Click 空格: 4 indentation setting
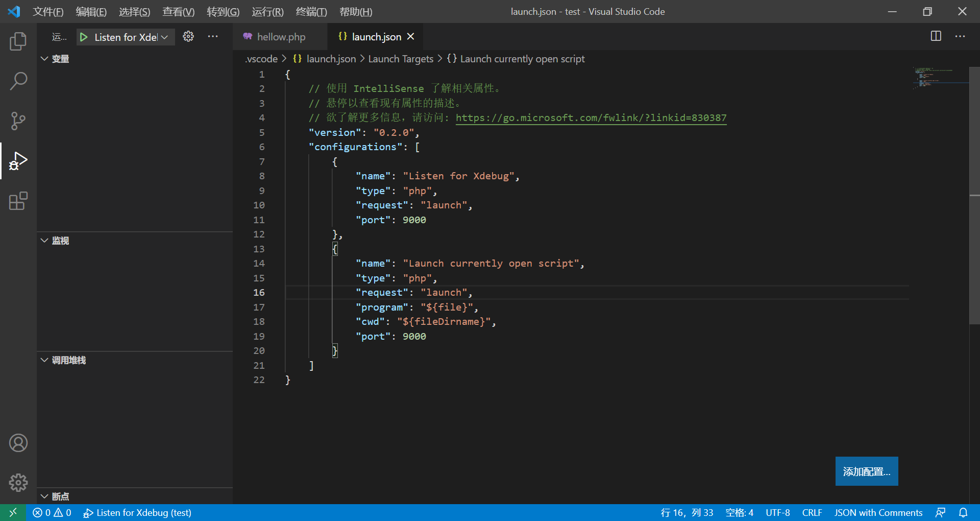 point(739,512)
